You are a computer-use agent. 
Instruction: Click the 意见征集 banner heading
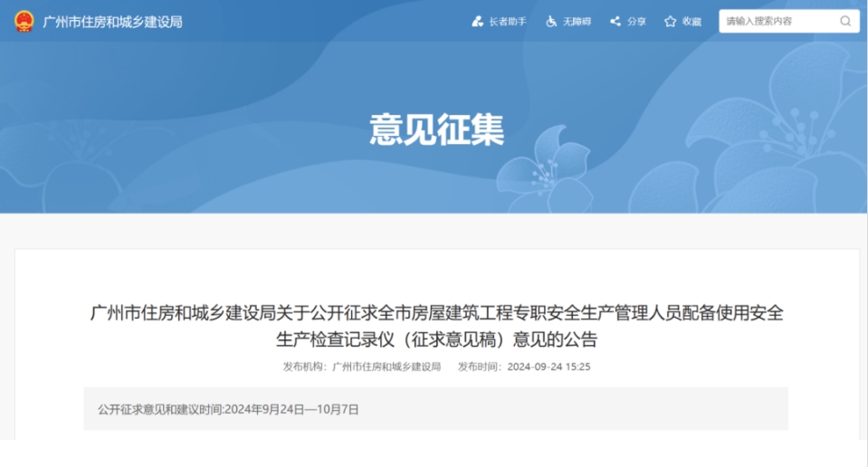pos(436,129)
